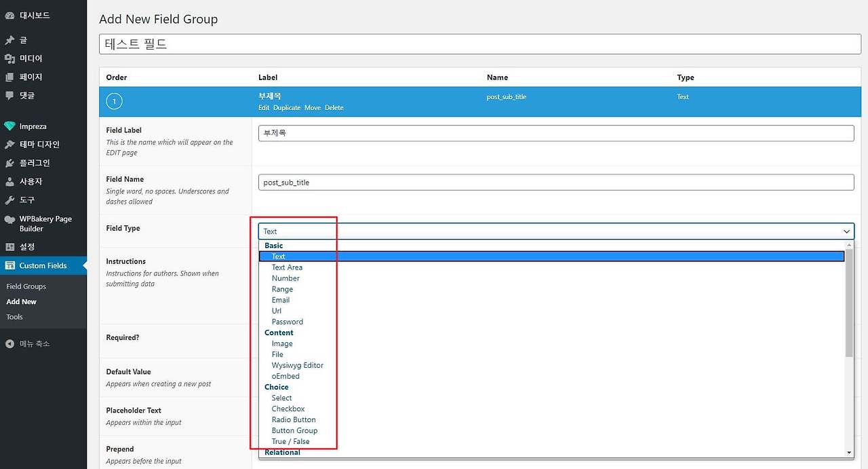Select Range field type

point(552,289)
